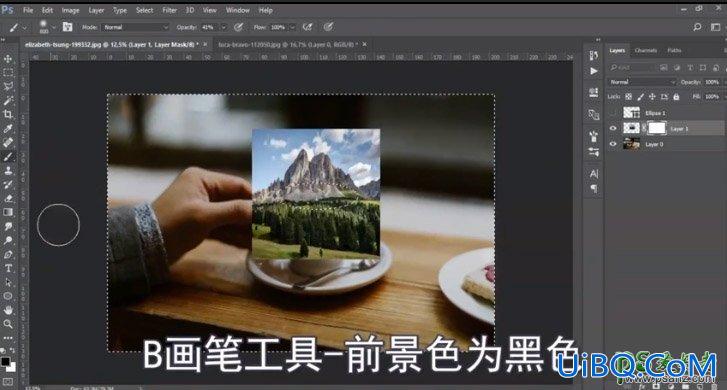727x390 pixels.
Task: Select the Healing Brush tool
Action: coord(8,142)
